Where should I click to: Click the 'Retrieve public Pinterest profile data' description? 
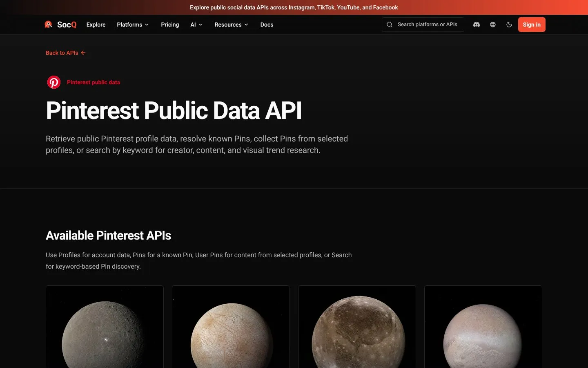click(197, 144)
